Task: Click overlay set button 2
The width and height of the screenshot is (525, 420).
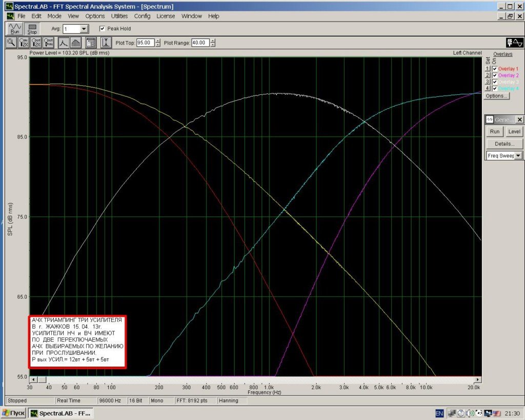Action: tap(488, 75)
